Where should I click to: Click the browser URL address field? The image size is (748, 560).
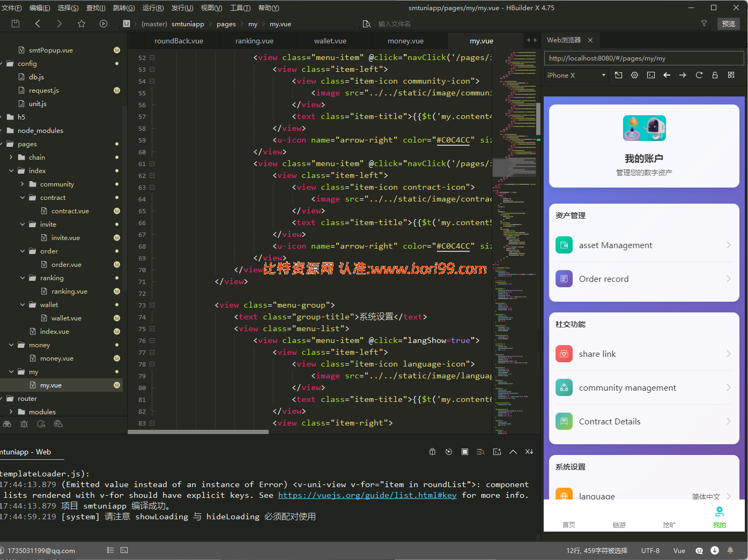click(x=644, y=58)
